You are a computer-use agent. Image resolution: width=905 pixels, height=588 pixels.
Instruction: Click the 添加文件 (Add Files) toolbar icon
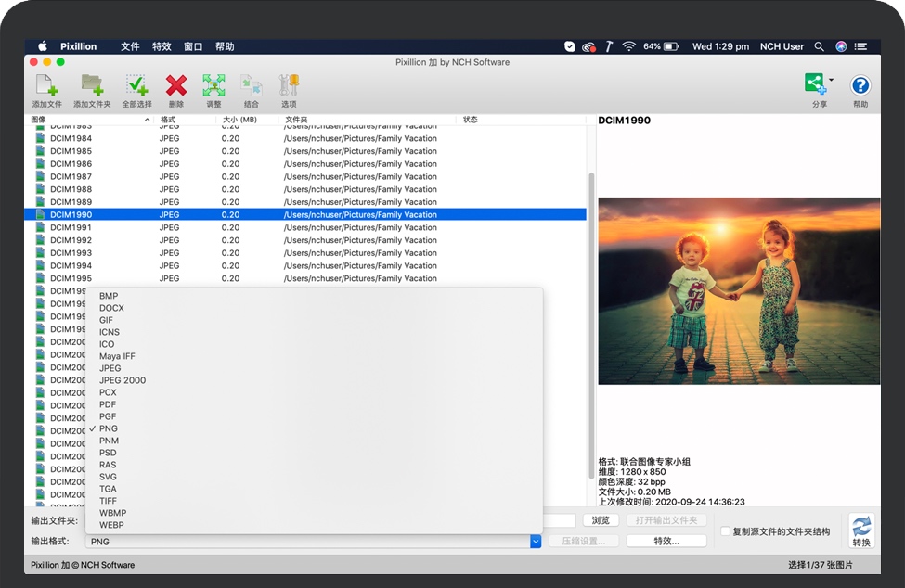click(x=46, y=88)
